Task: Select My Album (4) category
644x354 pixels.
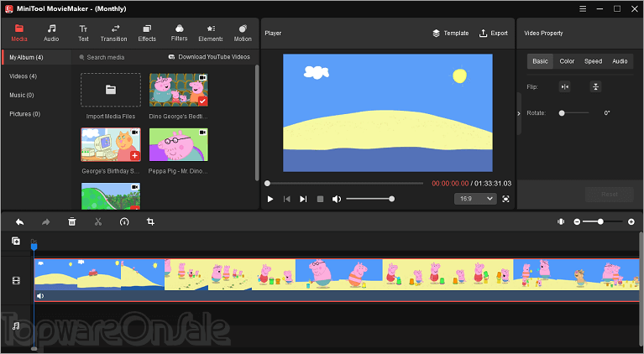Action: tap(37, 57)
